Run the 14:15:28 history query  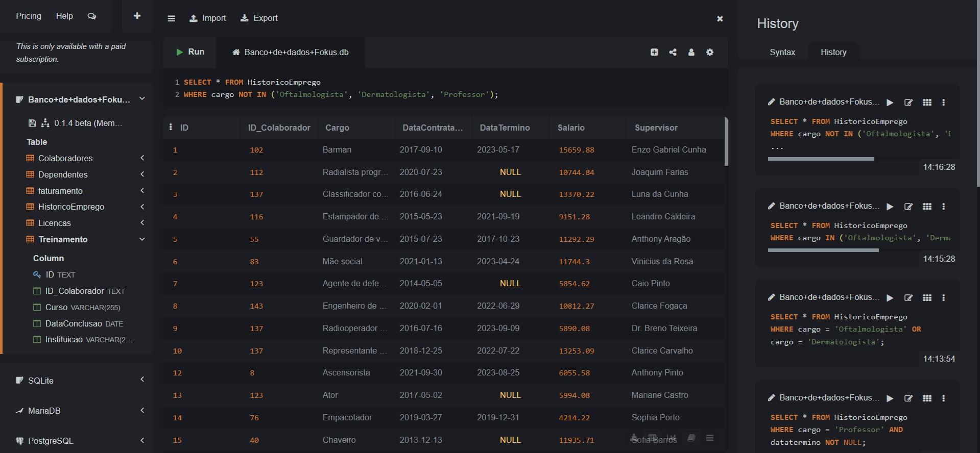pos(890,207)
